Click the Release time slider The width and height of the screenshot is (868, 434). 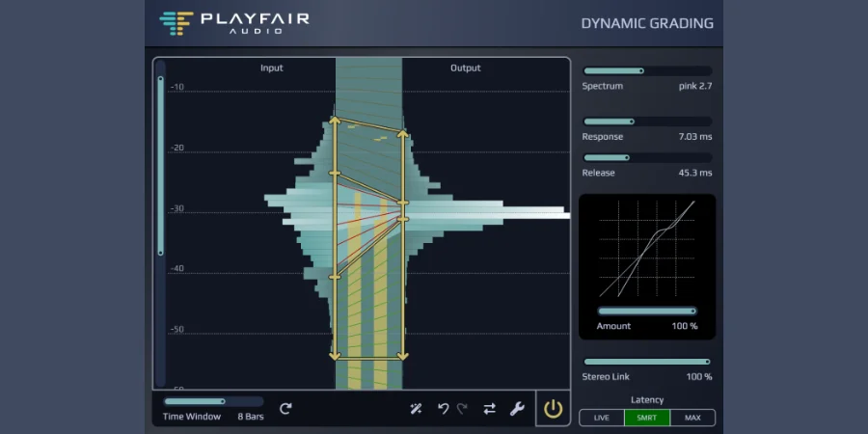647,157
